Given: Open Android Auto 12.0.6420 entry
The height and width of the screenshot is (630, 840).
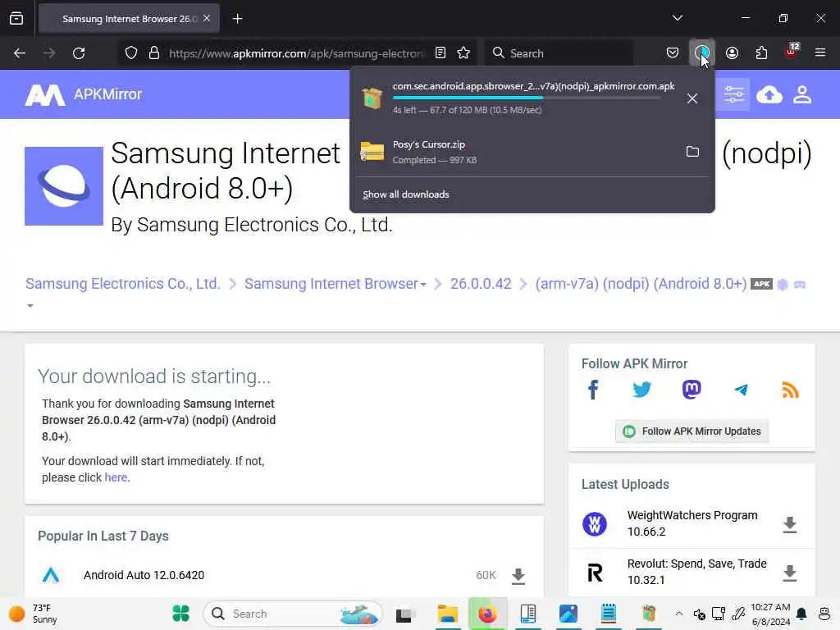Looking at the screenshot, I should [x=144, y=575].
